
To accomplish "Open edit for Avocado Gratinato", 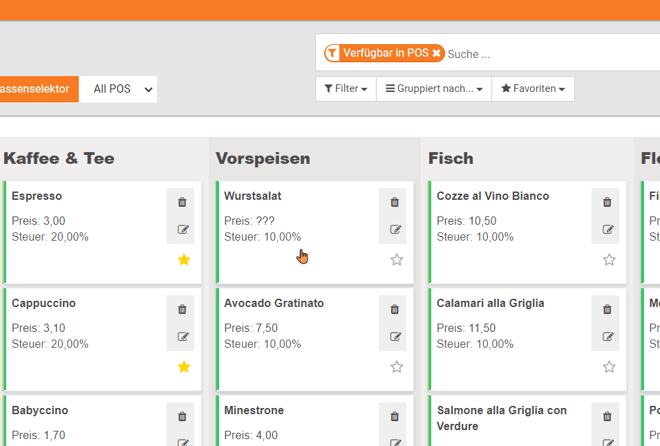I will click(394, 337).
